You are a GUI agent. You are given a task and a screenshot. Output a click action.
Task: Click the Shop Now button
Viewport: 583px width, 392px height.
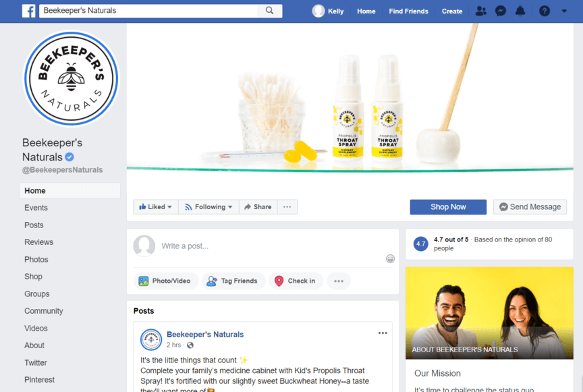point(448,206)
